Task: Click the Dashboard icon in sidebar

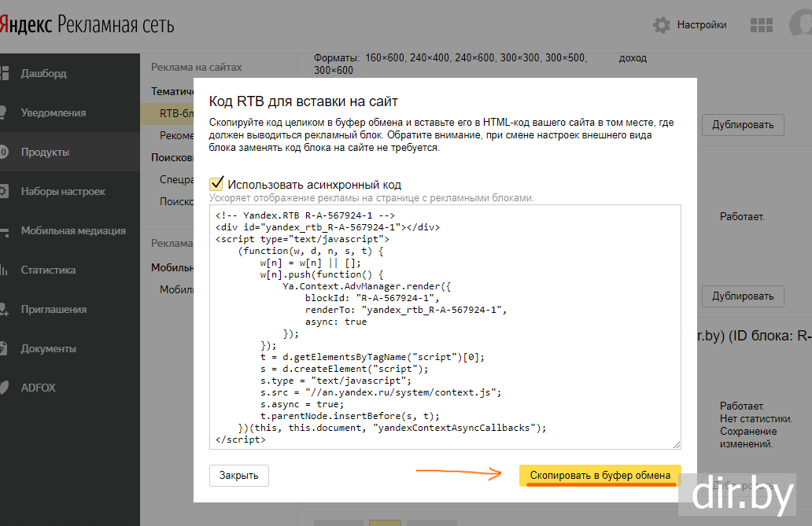Action: pyautogui.click(x=4, y=74)
